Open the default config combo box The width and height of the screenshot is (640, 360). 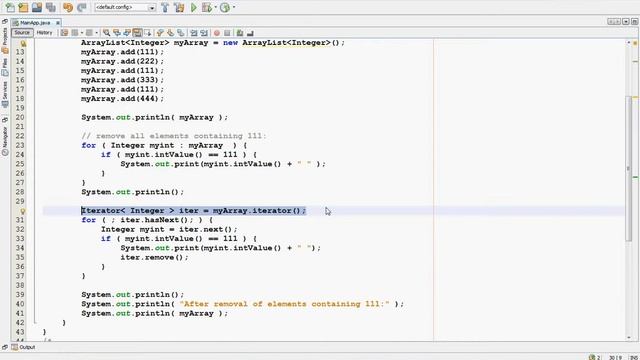(125, 7)
